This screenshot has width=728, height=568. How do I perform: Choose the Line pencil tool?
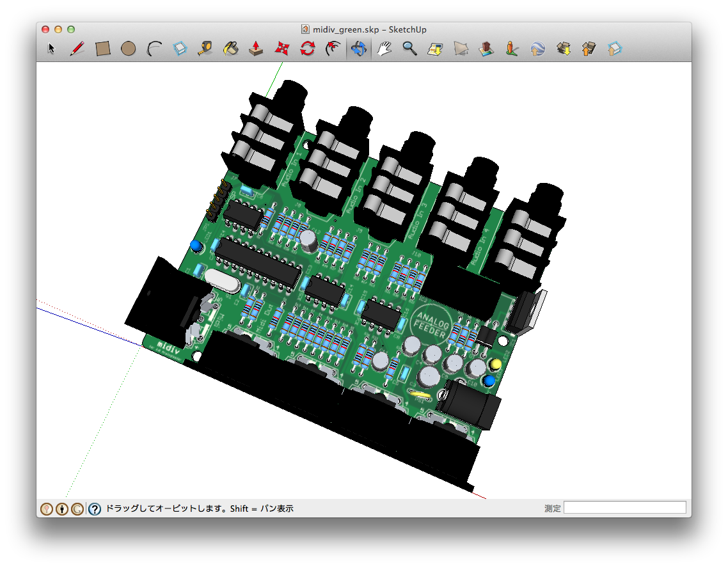pyautogui.click(x=77, y=49)
